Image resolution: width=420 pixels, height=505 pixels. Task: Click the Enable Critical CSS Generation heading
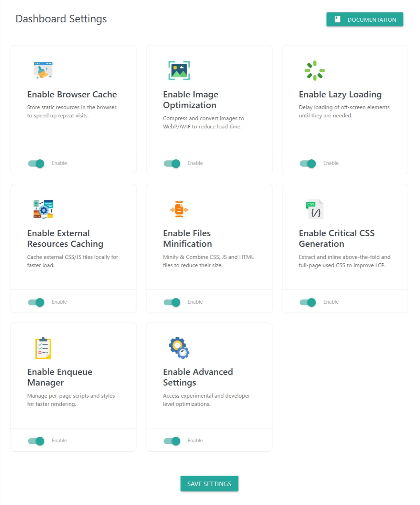pyautogui.click(x=336, y=238)
